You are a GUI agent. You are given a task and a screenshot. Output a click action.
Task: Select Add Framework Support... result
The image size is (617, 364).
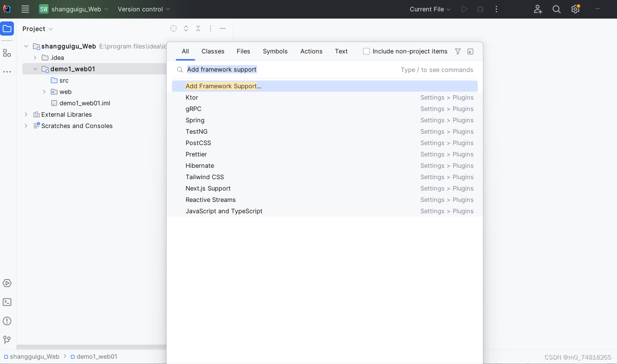[x=325, y=86]
